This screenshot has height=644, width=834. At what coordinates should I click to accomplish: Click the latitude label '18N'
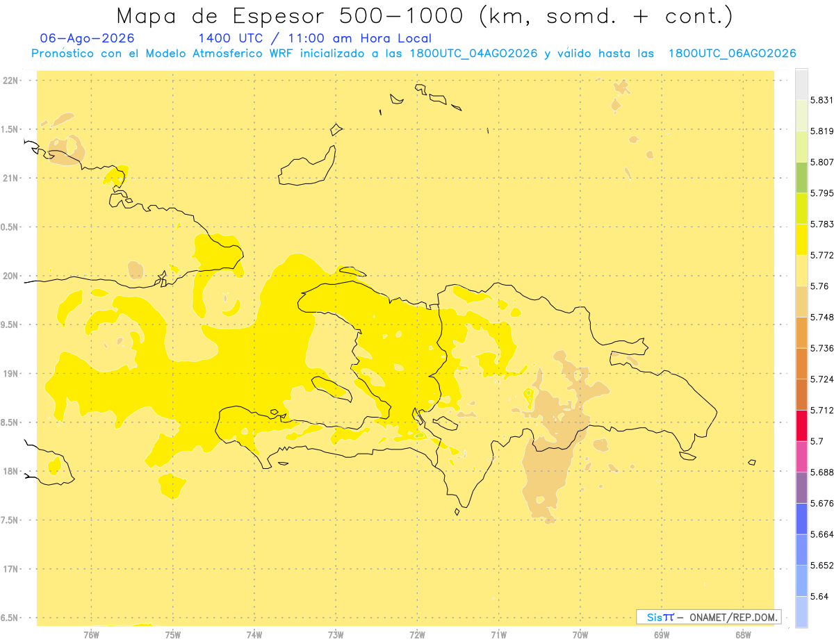[x=11, y=472]
